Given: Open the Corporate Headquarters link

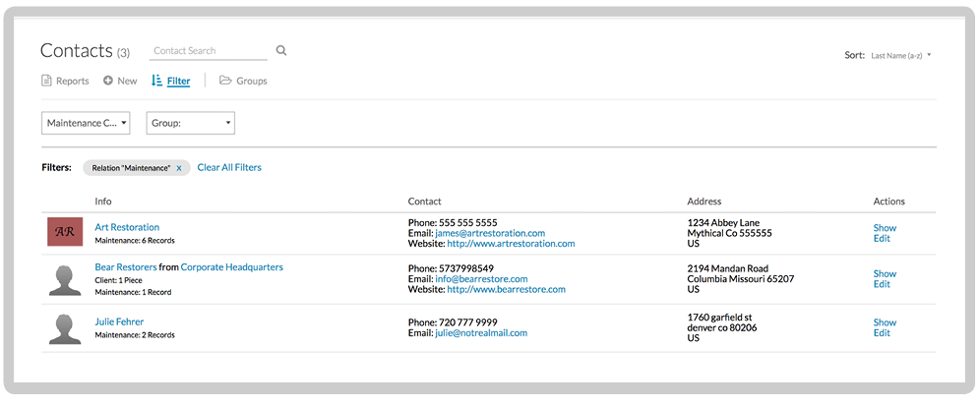Looking at the screenshot, I should coord(231,266).
